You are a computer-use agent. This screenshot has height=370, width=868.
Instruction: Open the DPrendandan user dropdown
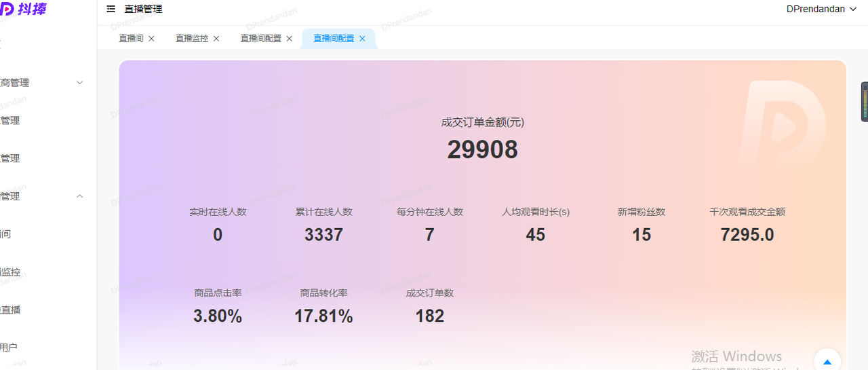[x=821, y=9]
